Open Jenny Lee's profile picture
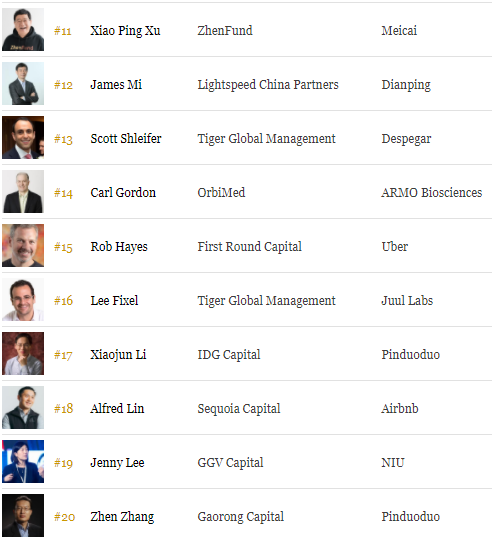 (x=23, y=461)
